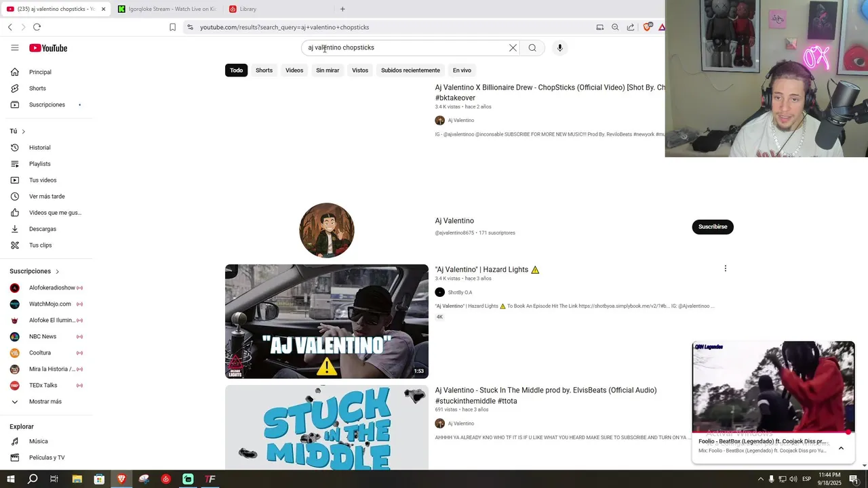Viewport: 868px width, 488px height.
Task: Clear the search box with the X
Action: pyautogui.click(x=513, y=47)
